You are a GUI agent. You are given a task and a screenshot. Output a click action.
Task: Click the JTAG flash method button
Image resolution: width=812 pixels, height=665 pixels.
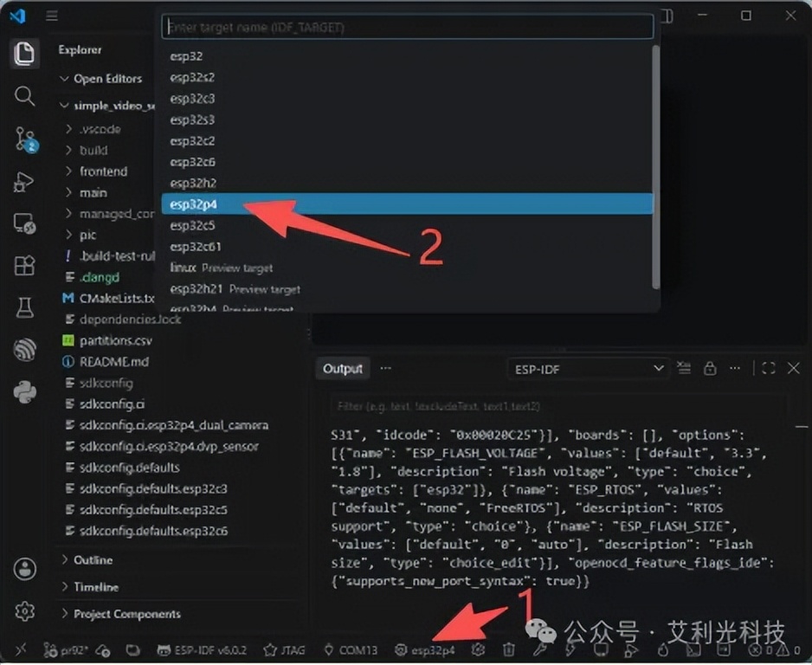pyautogui.click(x=284, y=649)
